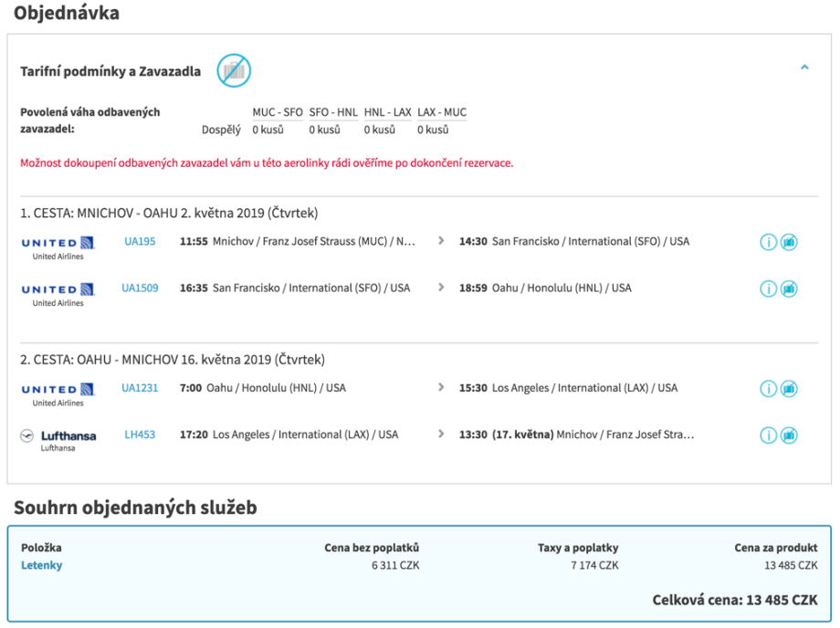Click the info icon for flight UA195

point(768,242)
